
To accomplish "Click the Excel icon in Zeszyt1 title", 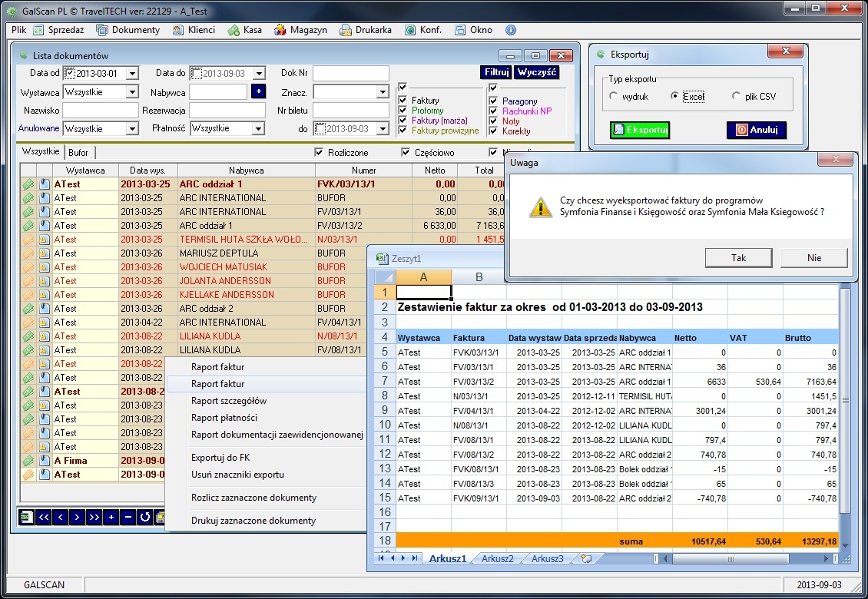I will (382, 258).
